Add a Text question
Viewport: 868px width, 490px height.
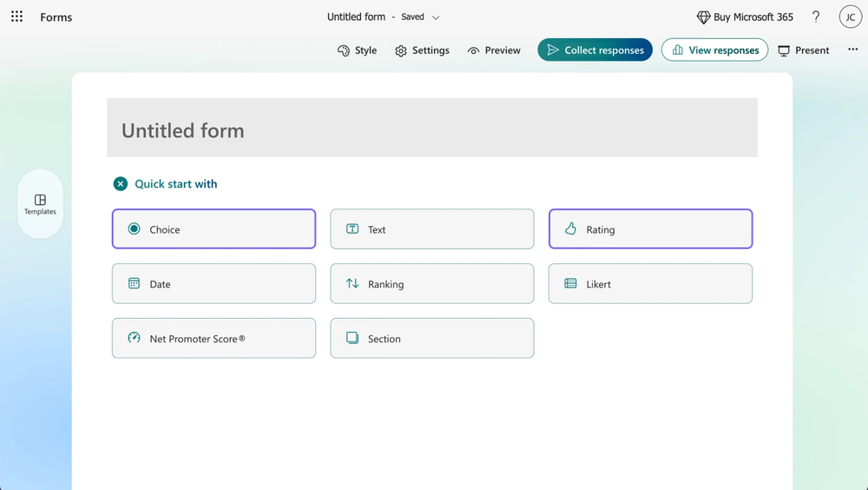tap(431, 229)
